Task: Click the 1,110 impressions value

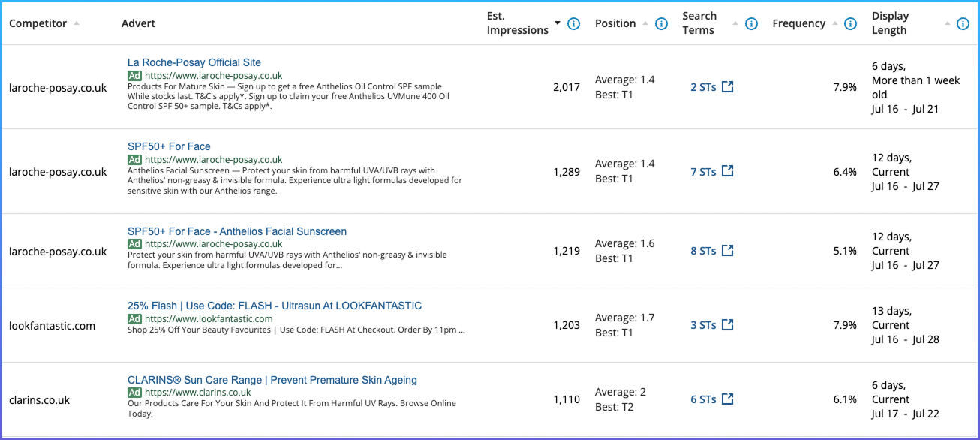Action: pos(567,399)
